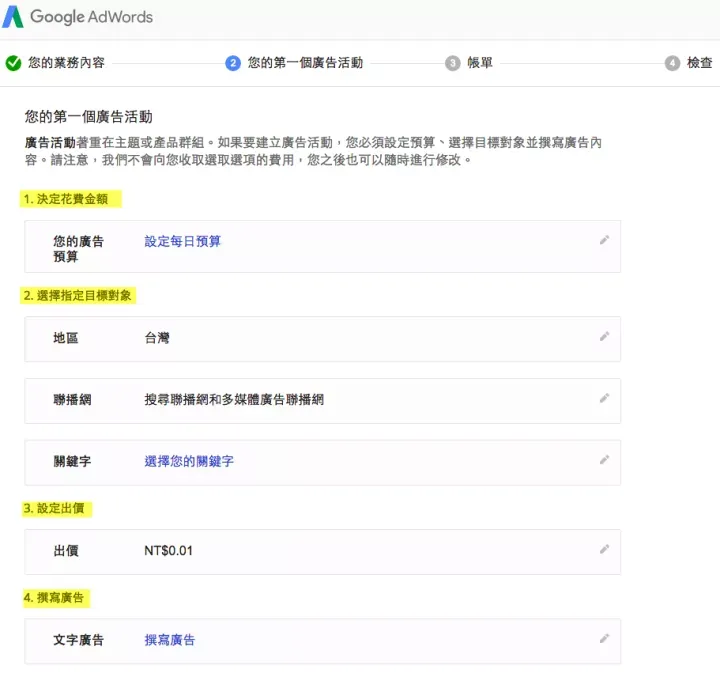Click the 台灣 region value
Image resolution: width=720 pixels, height=673 pixels.
(157, 338)
